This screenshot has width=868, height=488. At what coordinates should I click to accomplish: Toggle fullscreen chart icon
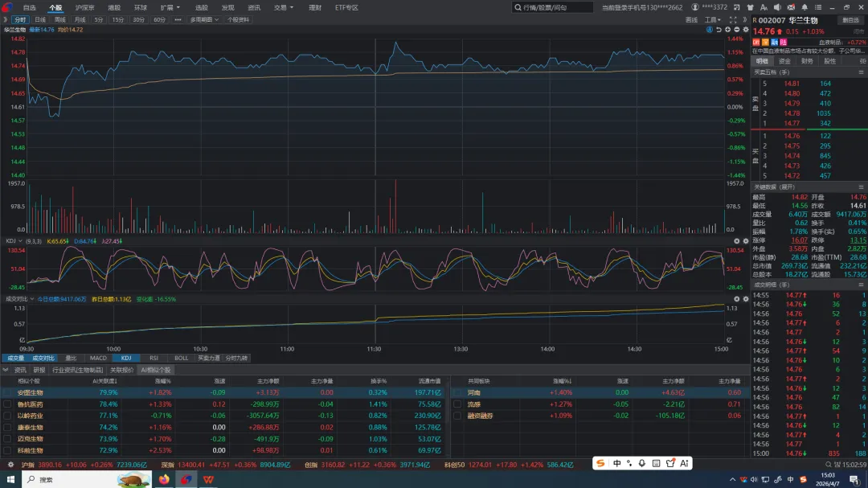tap(733, 20)
